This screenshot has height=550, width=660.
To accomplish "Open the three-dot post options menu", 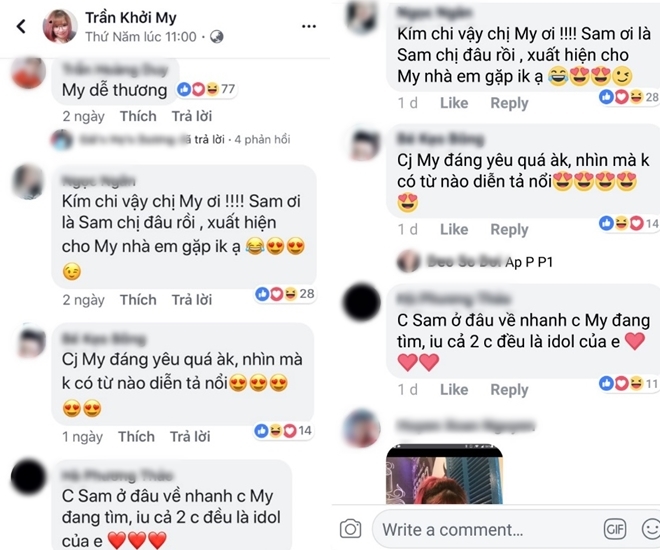I will click(x=309, y=27).
